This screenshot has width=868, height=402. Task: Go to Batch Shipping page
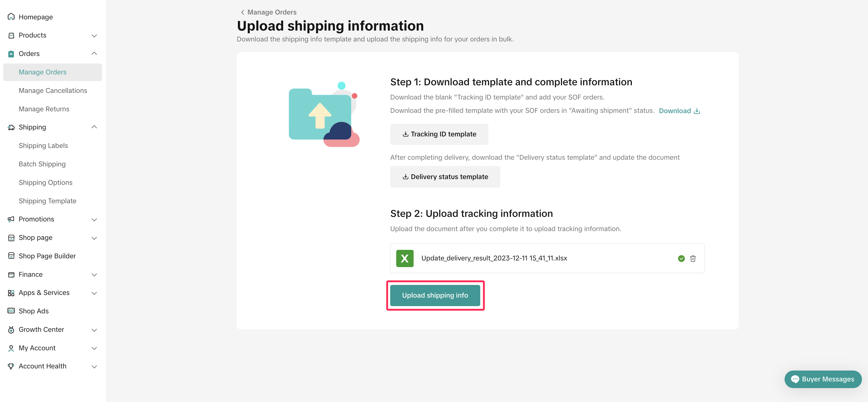click(x=42, y=164)
